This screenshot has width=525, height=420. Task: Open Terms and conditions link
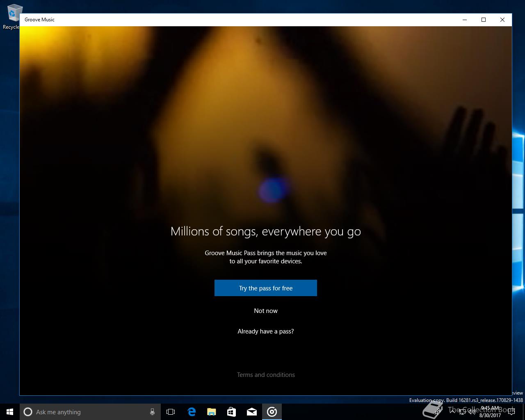266,375
